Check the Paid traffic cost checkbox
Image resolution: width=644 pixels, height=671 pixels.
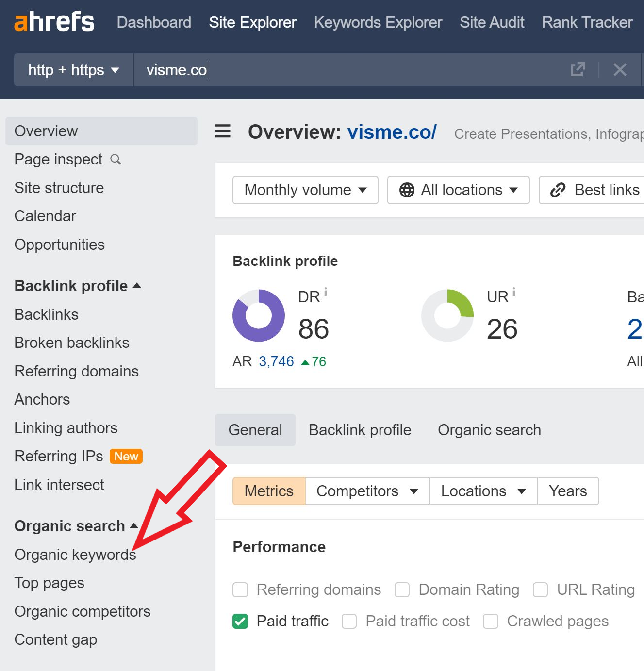[349, 622]
